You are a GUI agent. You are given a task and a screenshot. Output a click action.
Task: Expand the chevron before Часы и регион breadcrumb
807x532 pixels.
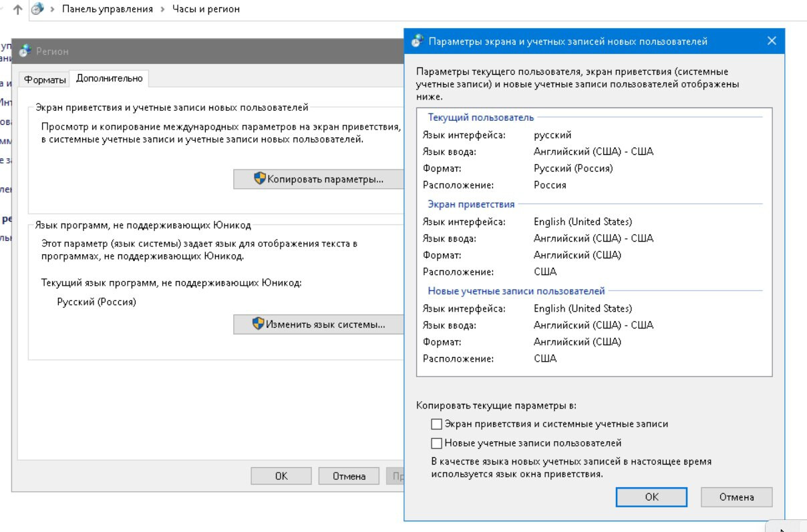click(x=162, y=9)
